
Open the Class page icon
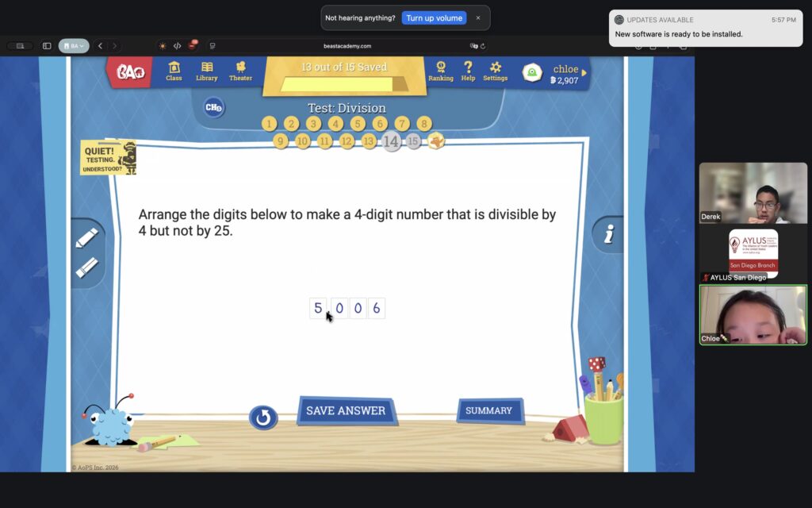pos(174,71)
